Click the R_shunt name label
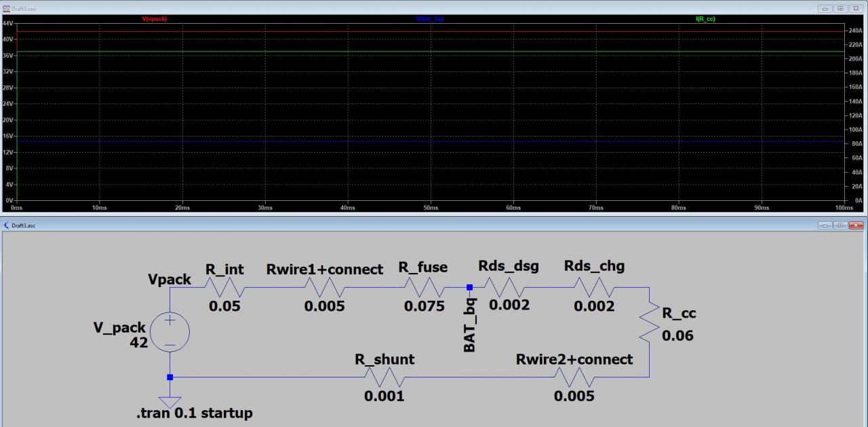Screen dimensions: 868x427 click(384, 359)
